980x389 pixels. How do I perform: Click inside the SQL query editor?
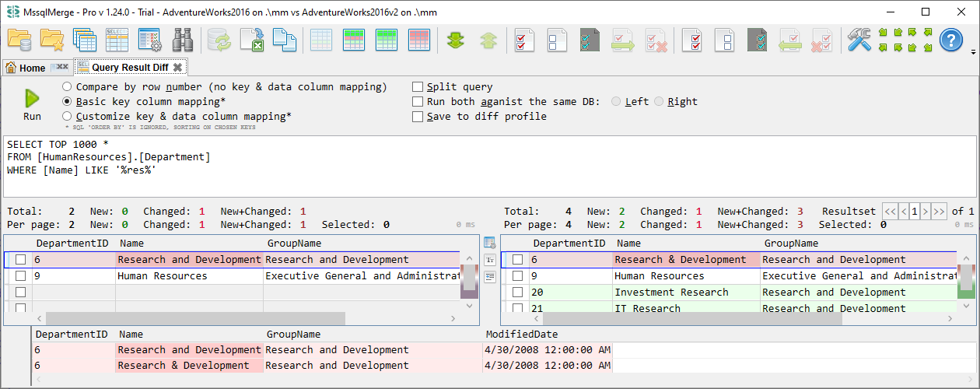[x=489, y=166]
